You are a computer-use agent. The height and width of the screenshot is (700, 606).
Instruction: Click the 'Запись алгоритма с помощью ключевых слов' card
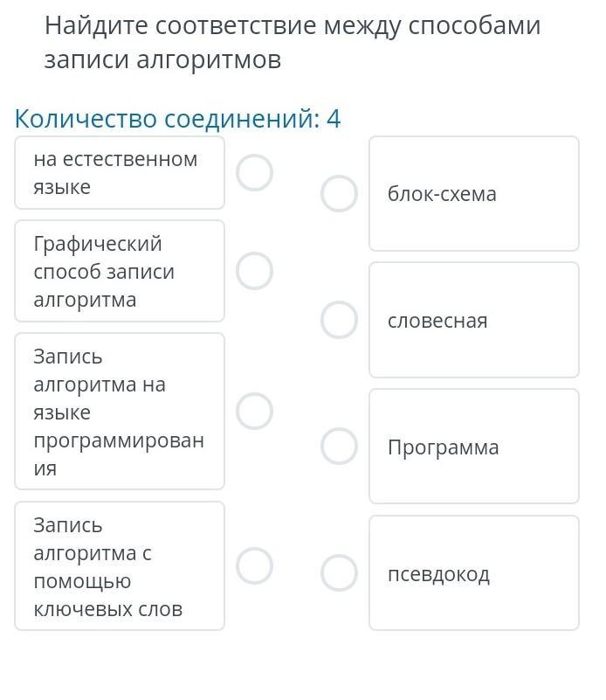[x=120, y=565]
